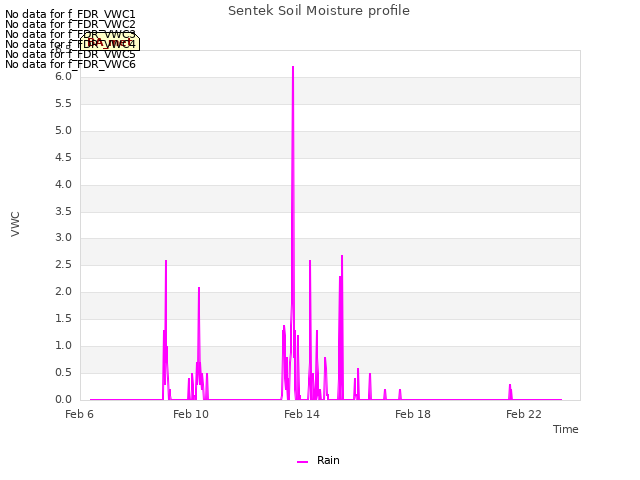640x480 pixels.
Task: Click the 2.0 y-axis tick label
Action: pyautogui.click(x=63, y=291)
